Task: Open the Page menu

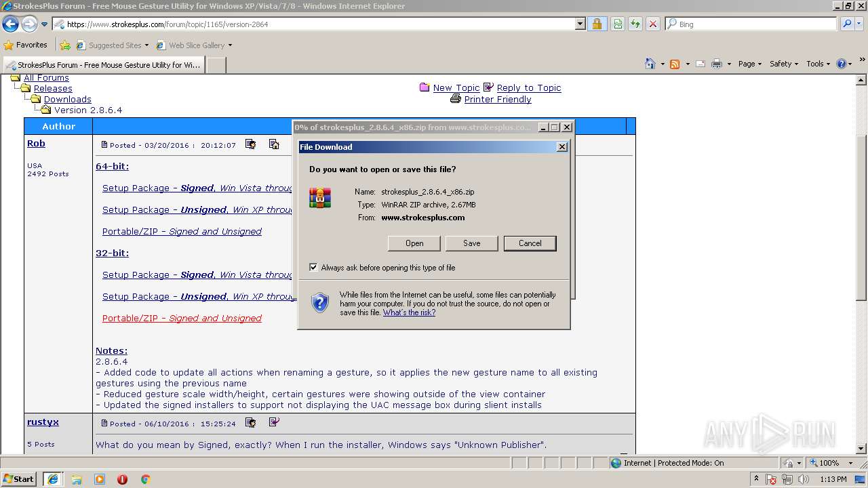Action: 749,64
